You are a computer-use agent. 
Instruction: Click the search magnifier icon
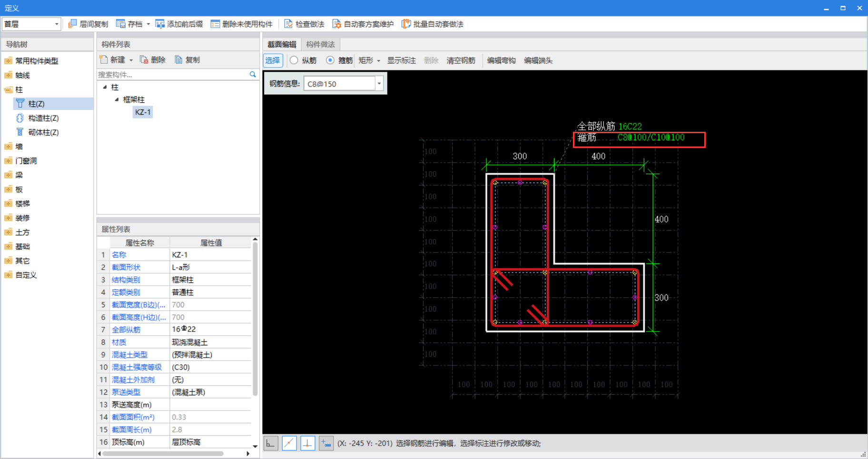pos(253,74)
